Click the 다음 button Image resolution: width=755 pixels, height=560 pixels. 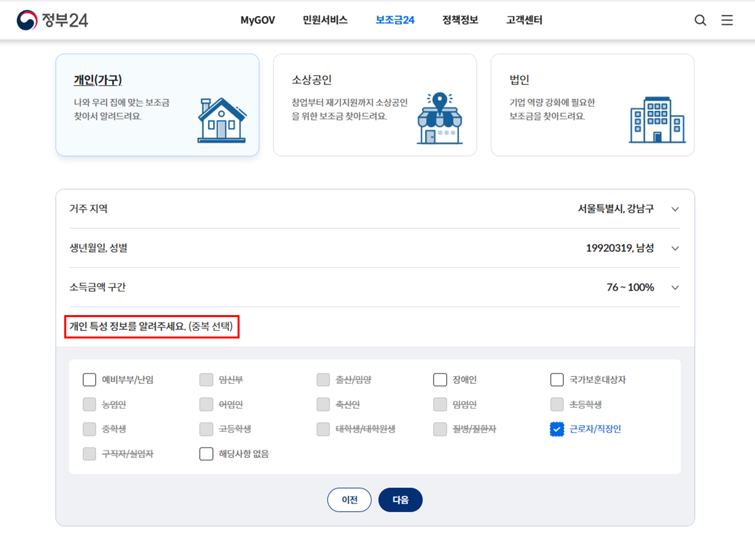[400, 500]
